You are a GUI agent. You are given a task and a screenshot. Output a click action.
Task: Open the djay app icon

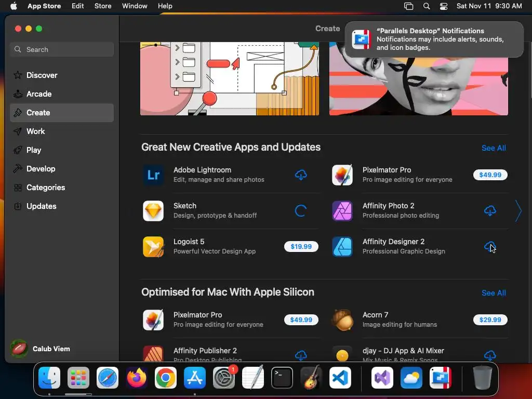click(x=342, y=353)
